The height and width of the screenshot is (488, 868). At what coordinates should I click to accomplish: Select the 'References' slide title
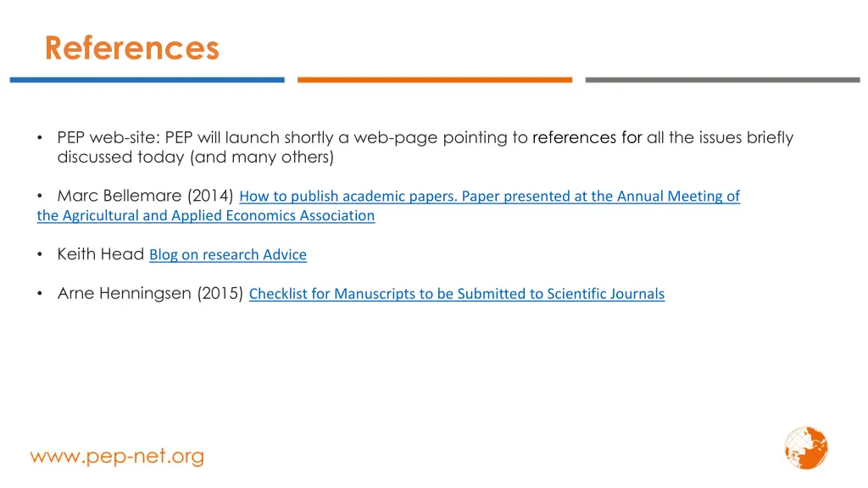pyautogui.click(x=131, y=48)
